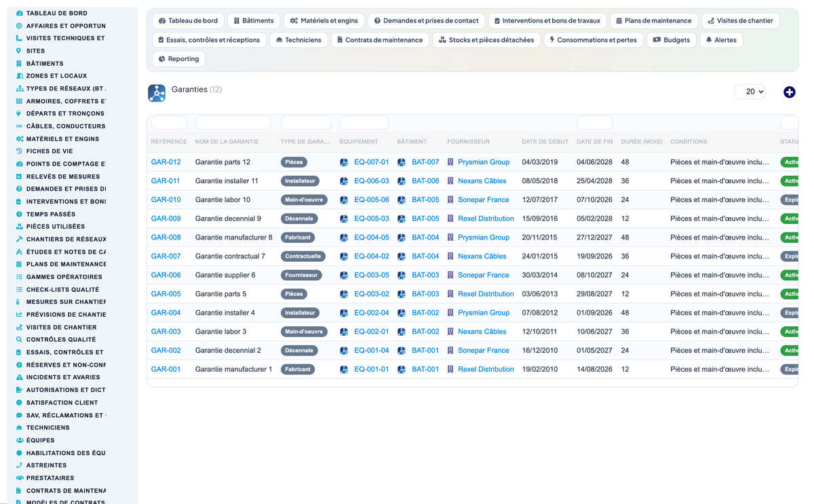Image resolution: width=814 pixels, height=504 pixels.
Task: Click supplier icon next to Prysmian Group in GAR-012 row
Action: pyautogui.click(x=450, y=162)
